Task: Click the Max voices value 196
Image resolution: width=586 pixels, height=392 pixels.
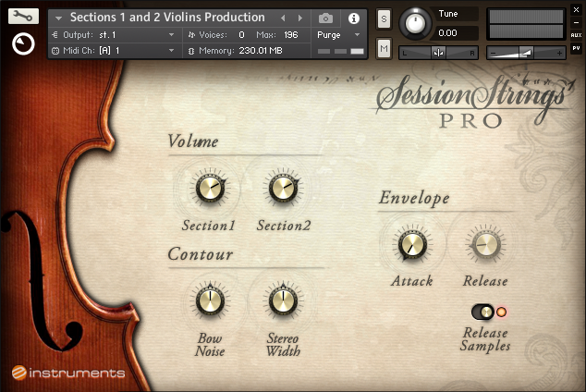Action: point(291,35)
